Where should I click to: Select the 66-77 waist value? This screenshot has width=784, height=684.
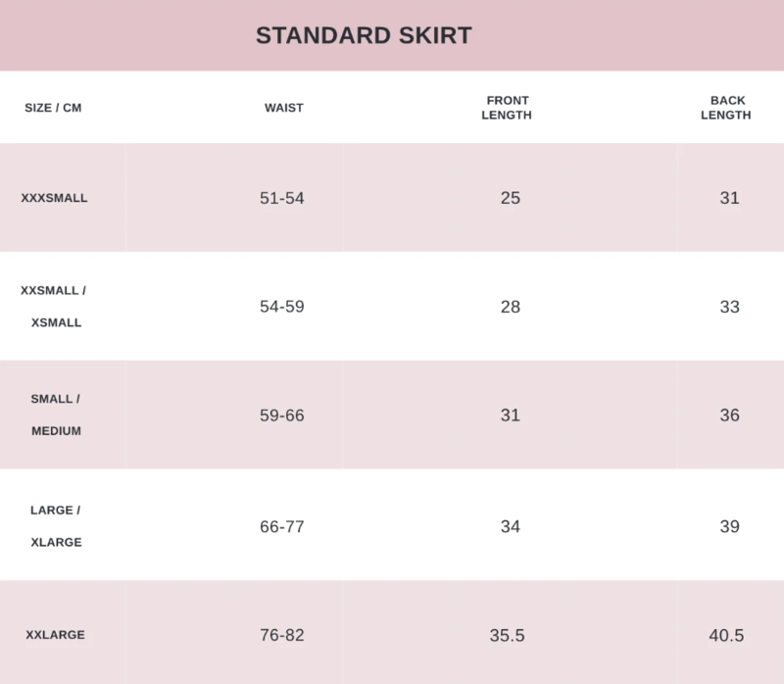(281, 526)
